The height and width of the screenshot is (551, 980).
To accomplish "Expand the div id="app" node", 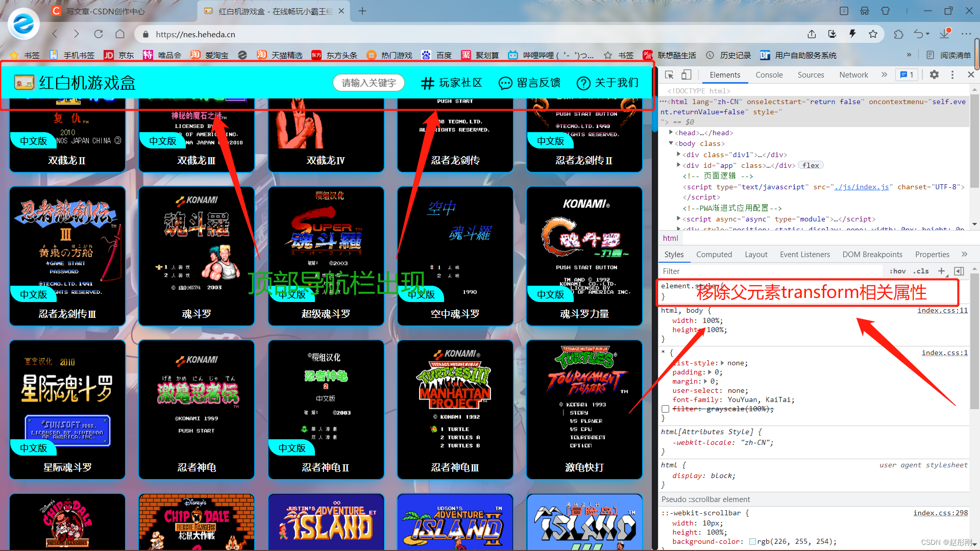I will pyautogui.click(x=678, y=165).
